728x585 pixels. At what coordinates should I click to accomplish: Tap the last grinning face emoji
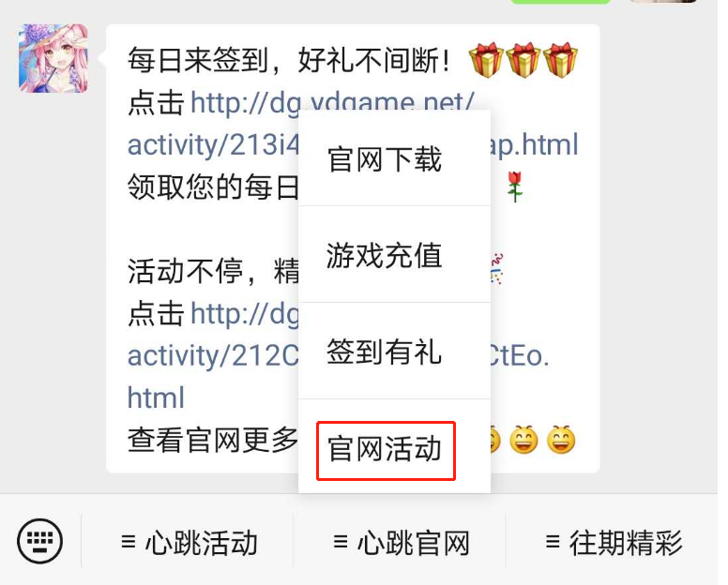pos(561,440)
